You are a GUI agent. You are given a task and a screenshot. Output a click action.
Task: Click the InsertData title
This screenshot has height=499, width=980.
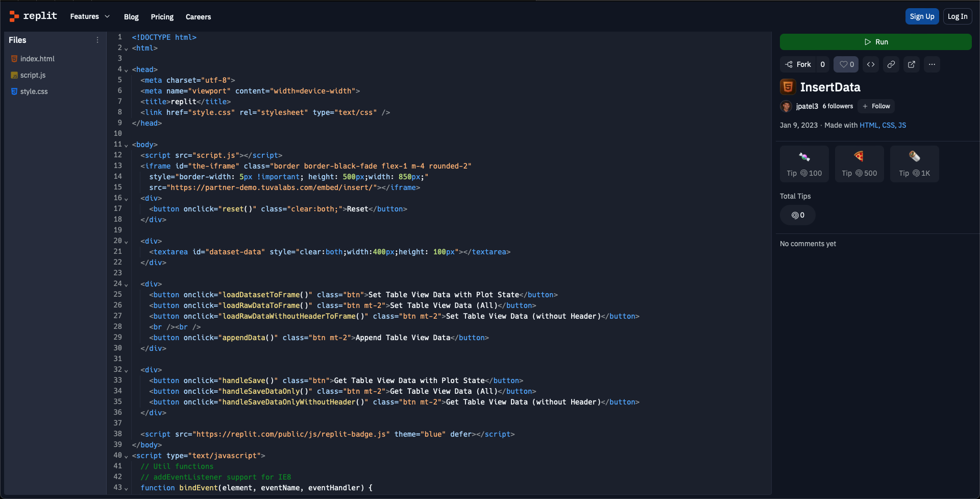coord(830,87)
